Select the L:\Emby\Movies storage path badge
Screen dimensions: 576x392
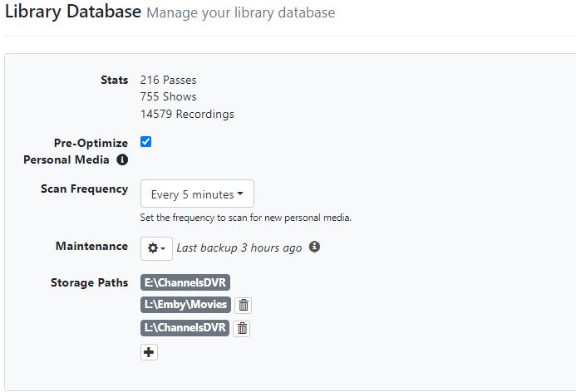coord(185,305)
